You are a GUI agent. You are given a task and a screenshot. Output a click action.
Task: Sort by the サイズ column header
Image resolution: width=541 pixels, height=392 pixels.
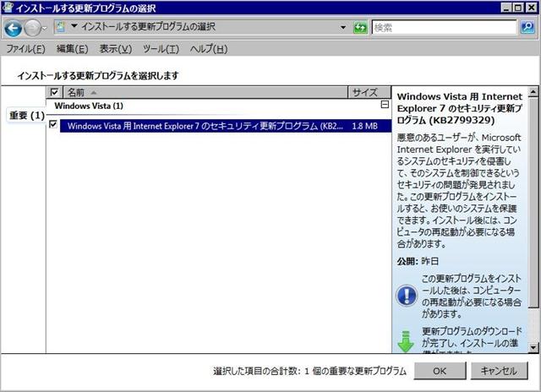pyautogui.click(x=369, y=92)
